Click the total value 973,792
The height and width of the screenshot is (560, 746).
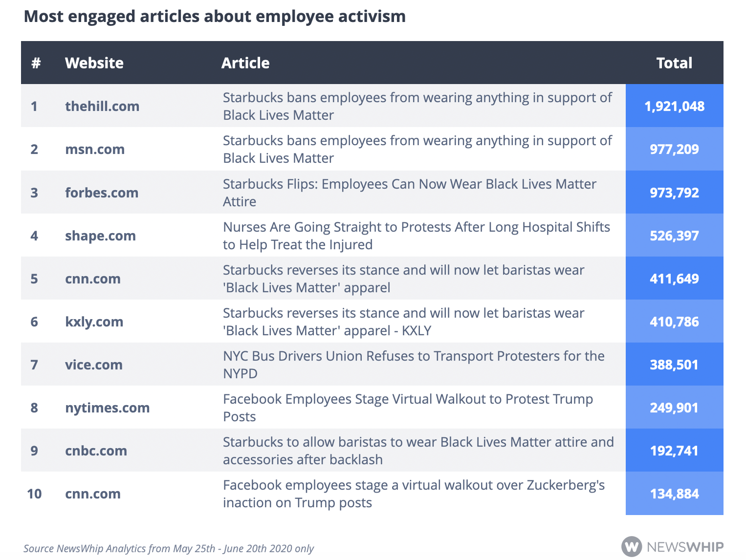[x=674, y=193]
